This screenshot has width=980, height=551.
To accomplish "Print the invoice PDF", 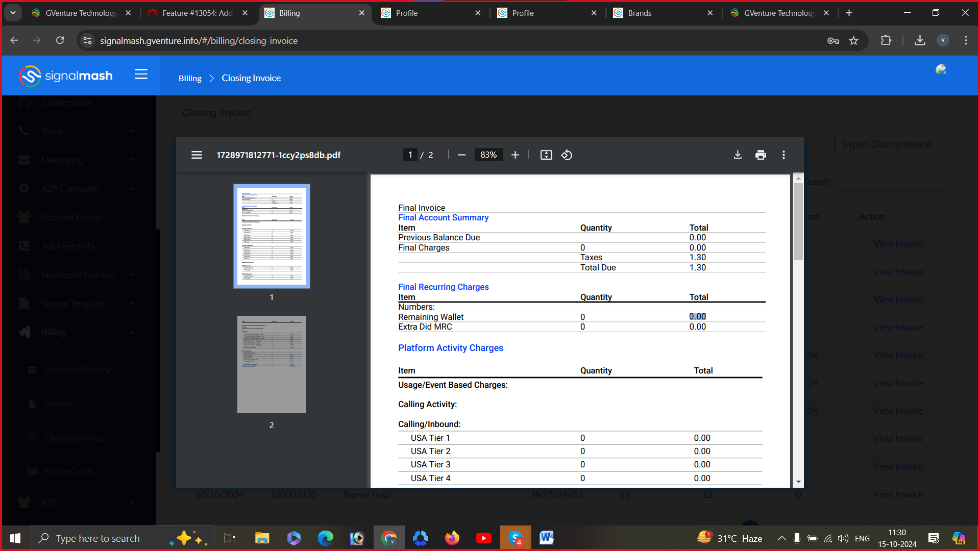I will coord(761,155).
